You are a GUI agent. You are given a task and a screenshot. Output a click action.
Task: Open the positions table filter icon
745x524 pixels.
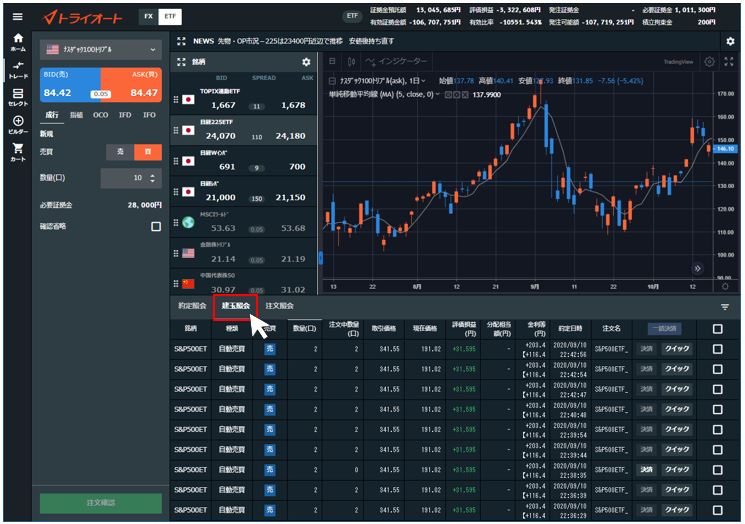click(725, 307)
